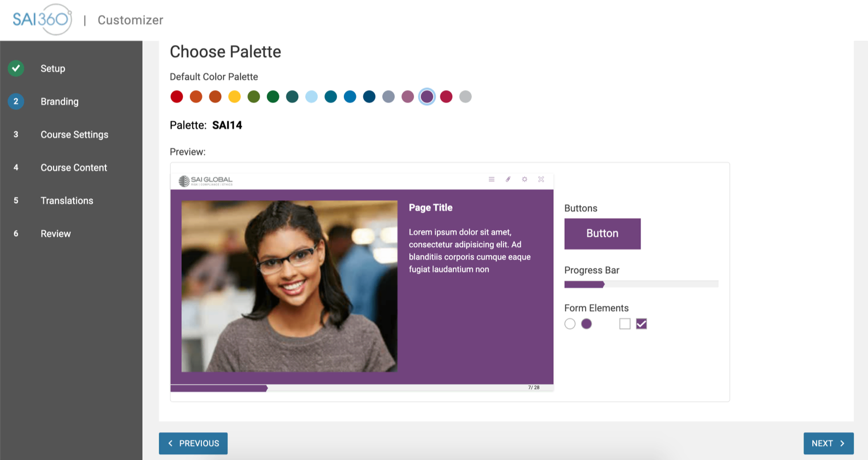Tick the unchecked checkbox under Form Elements
Image resolution: width=868 pixels, height=460 pixels.
coord(624,324)
